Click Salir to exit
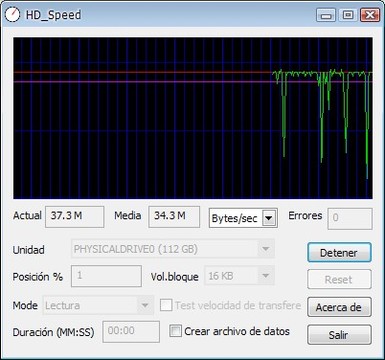The height and width of the screenshot is (360, 385). pos(339,334)
